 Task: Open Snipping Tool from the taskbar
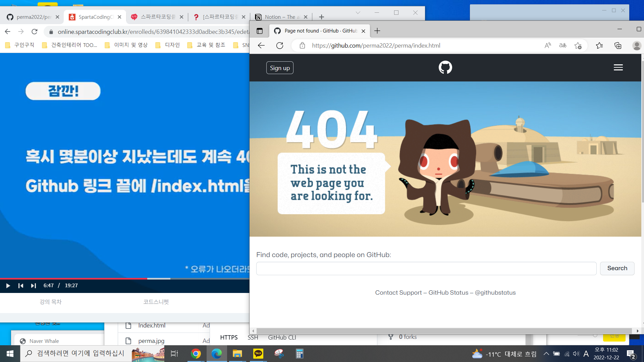coord(279,354)
